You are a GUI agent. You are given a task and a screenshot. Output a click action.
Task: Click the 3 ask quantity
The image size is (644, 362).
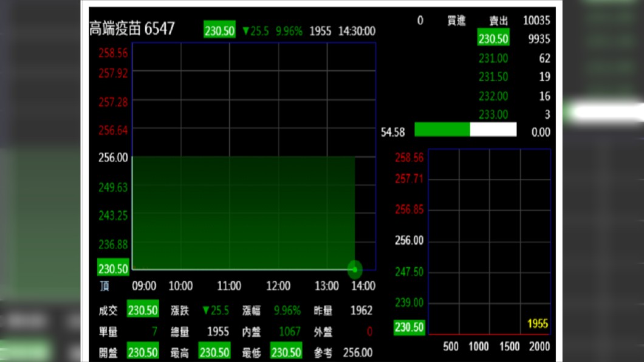coord(547,114)
